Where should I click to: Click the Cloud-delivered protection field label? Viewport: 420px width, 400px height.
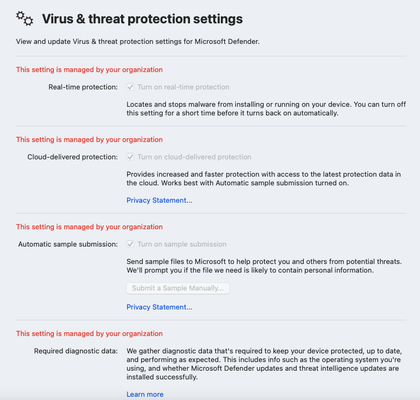point(73,157)
